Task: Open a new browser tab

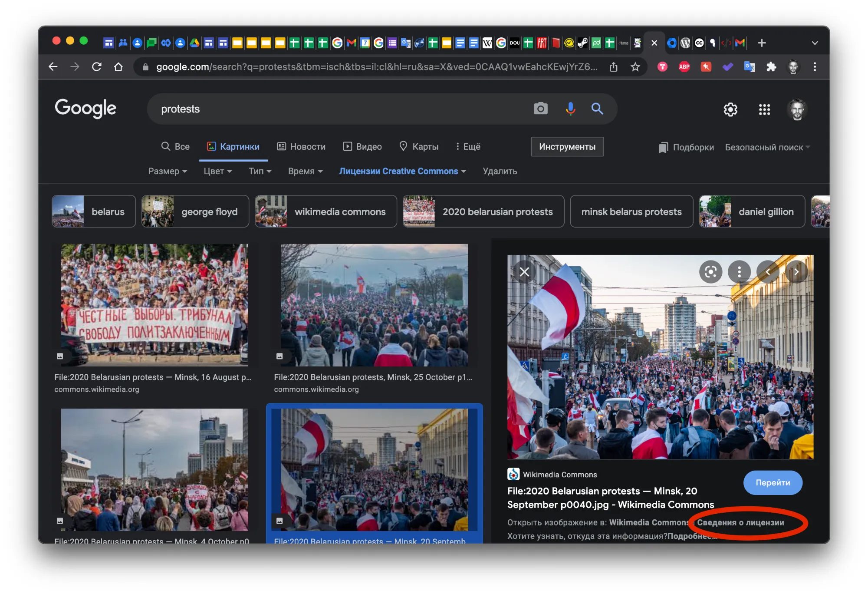Action: coord(762,43)
